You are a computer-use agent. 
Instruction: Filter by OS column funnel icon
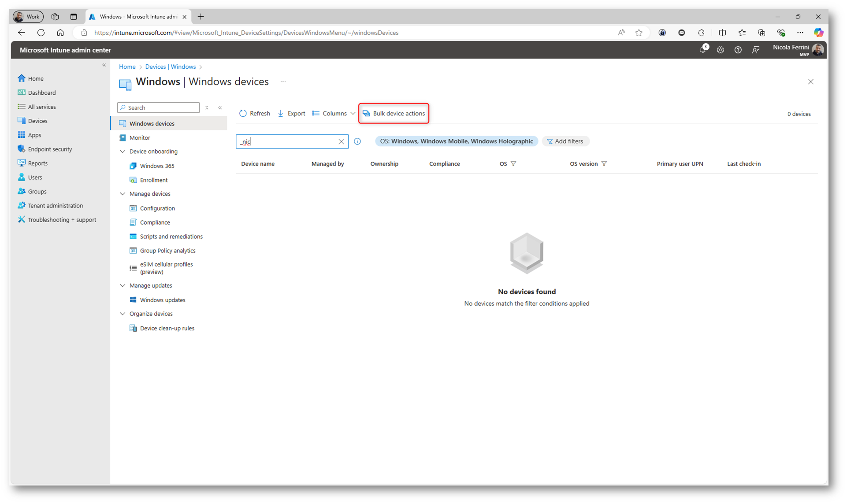(x=513, y=164)
